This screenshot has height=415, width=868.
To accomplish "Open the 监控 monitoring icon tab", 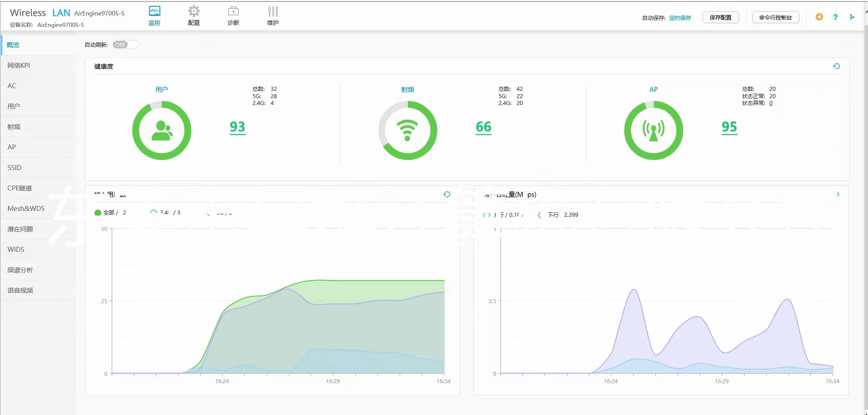I will click(x=154, y=15).
